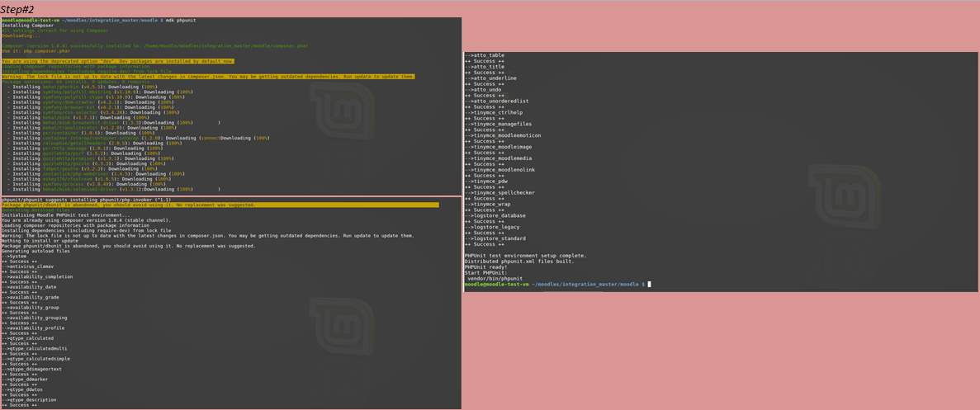Click the '-->tinymce_moodleemoticon' line
The image size is (980, 410).
click(503, 135)
